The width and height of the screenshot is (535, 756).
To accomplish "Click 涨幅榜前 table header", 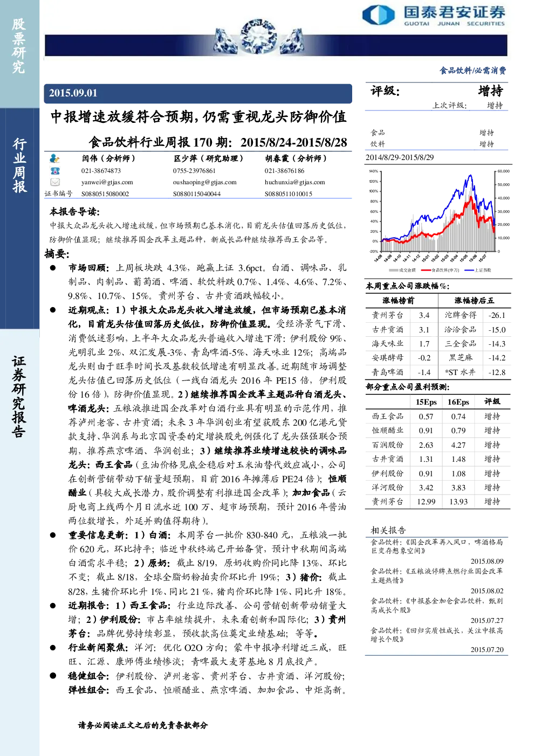I will click(398, 301).
